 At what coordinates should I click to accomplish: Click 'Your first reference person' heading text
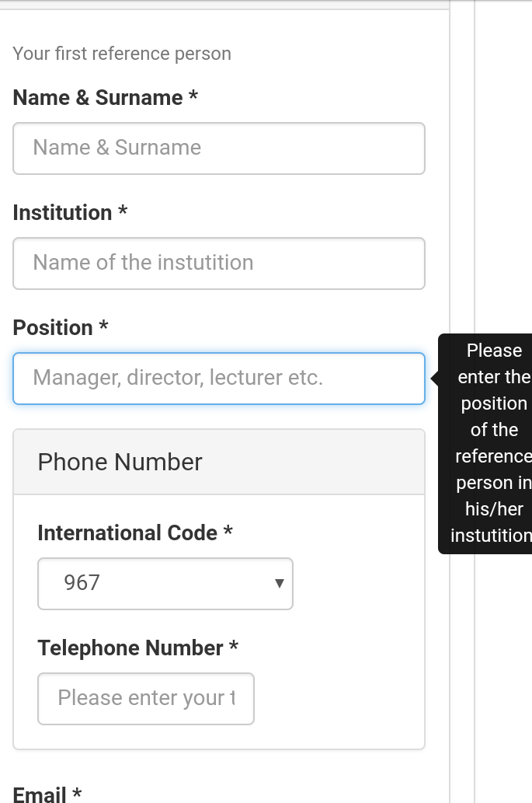[122, 54]
